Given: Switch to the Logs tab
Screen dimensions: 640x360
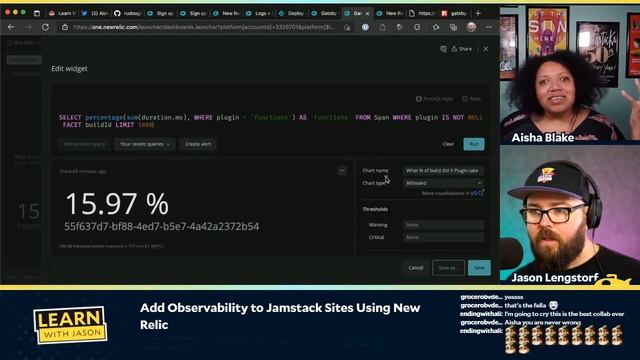Looking at the screenshot, I should tap(259, 13).
